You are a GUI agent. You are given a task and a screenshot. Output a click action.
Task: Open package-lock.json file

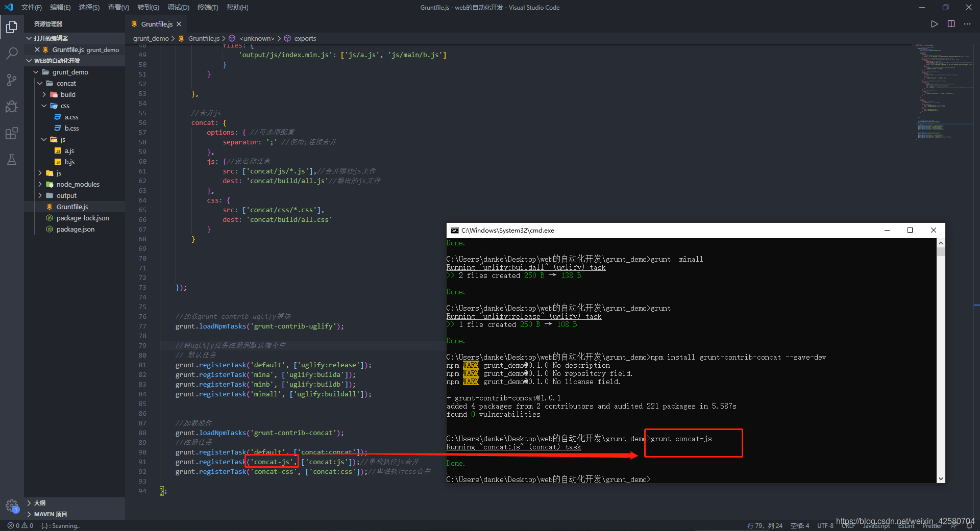pyautogui.click(x=83, y=218)
